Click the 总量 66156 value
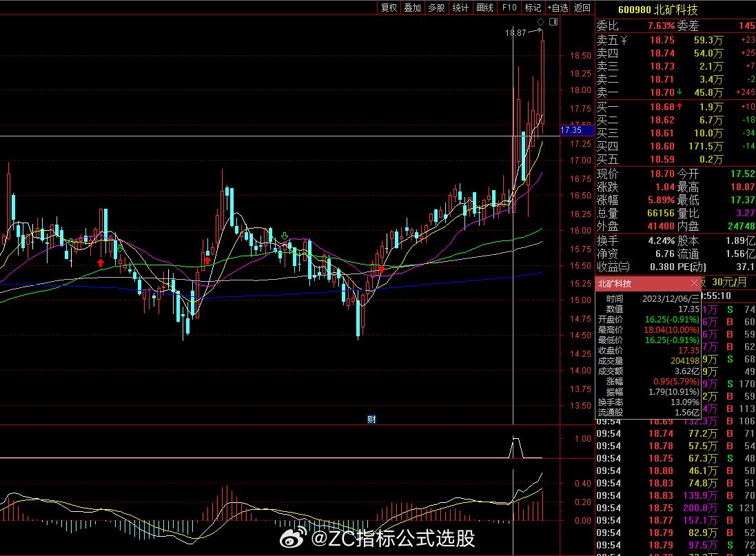This screenshot has width=756, height=556. click(660, 213)
